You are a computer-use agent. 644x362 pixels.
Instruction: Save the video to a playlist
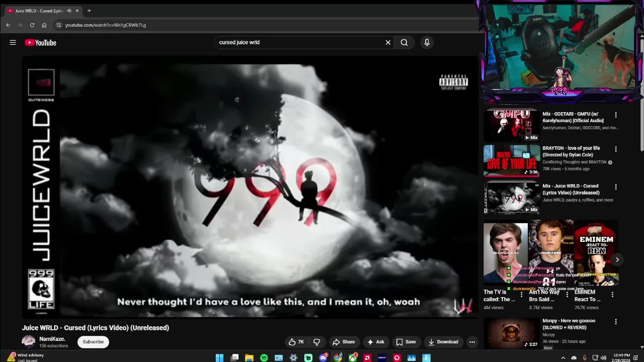pos(406,342)
